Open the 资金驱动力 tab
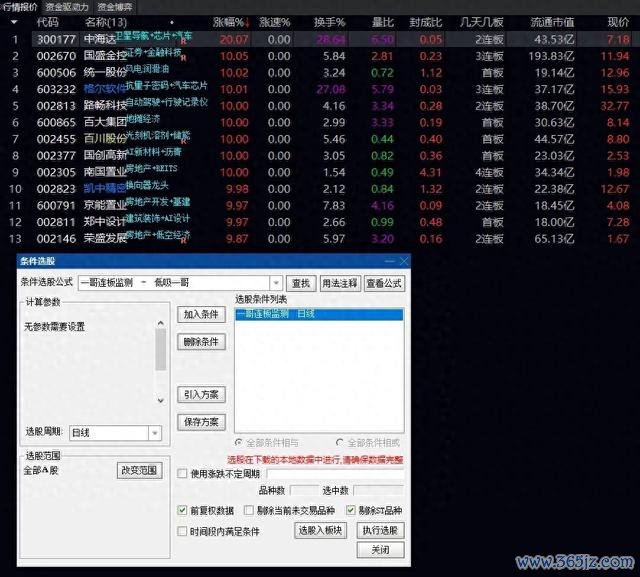Viewport: 640px width, 577px height. (67, 7)
